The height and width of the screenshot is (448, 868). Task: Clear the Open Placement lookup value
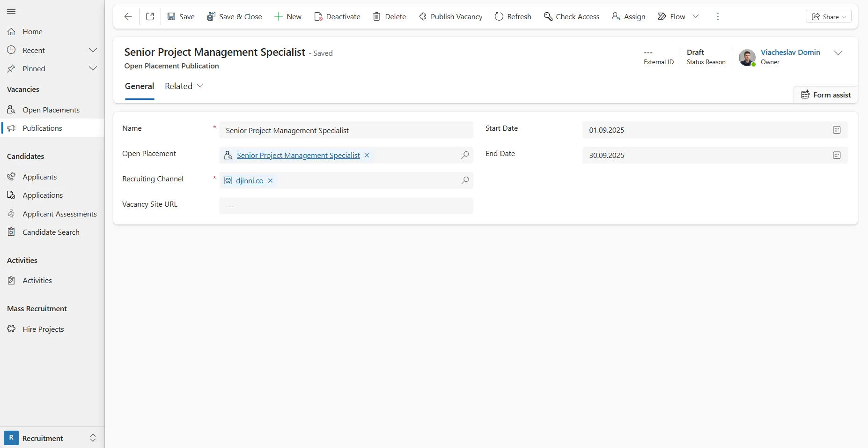click(x=367, y=155)
